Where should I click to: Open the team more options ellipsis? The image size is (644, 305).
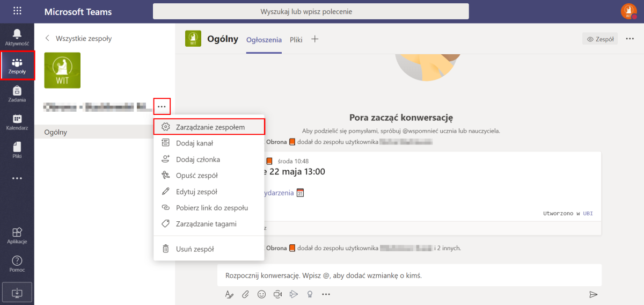click(162, 107)
